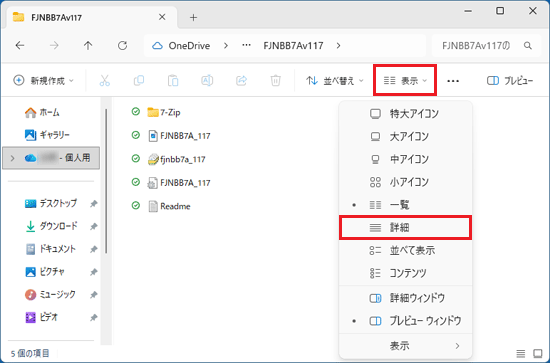Click sync status icon beside Readme

point(136,206)
